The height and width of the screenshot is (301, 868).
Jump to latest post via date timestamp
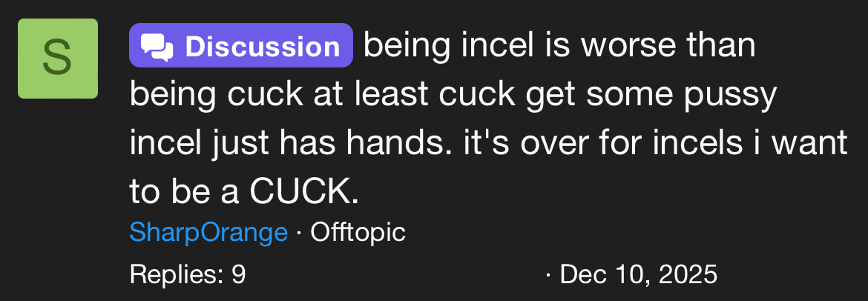[639, 275]
